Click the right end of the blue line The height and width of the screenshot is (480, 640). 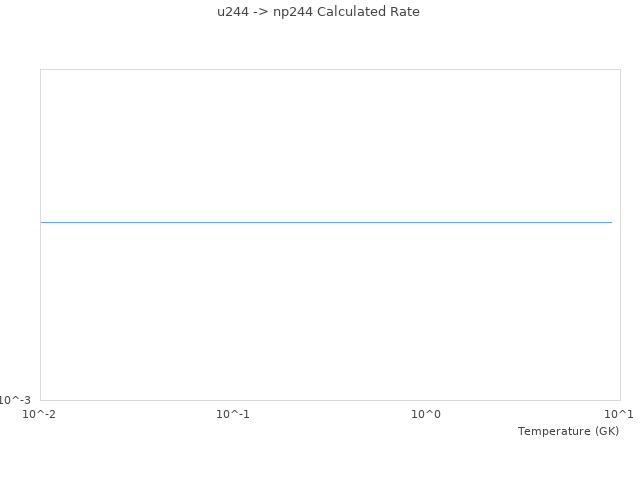click(x=611, y=222)
